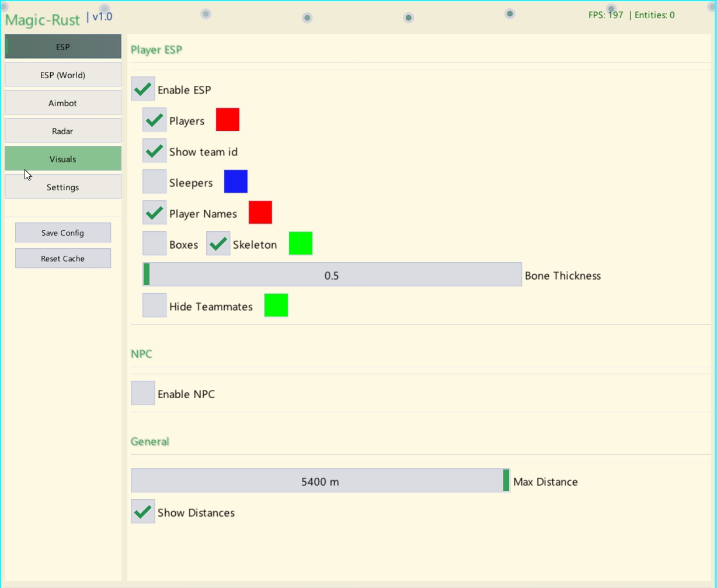Image resolution: width=717 pixels, height=588 pixels.
Task: Uncheck the Show Distances checkbox
Action: click(143, 512)
